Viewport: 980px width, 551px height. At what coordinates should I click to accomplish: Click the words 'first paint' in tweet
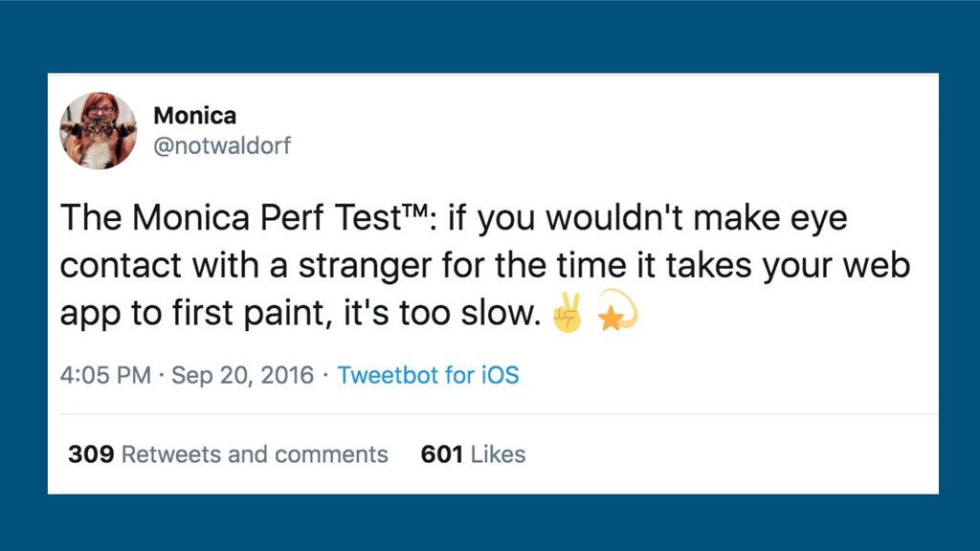[x=248, y=313]
